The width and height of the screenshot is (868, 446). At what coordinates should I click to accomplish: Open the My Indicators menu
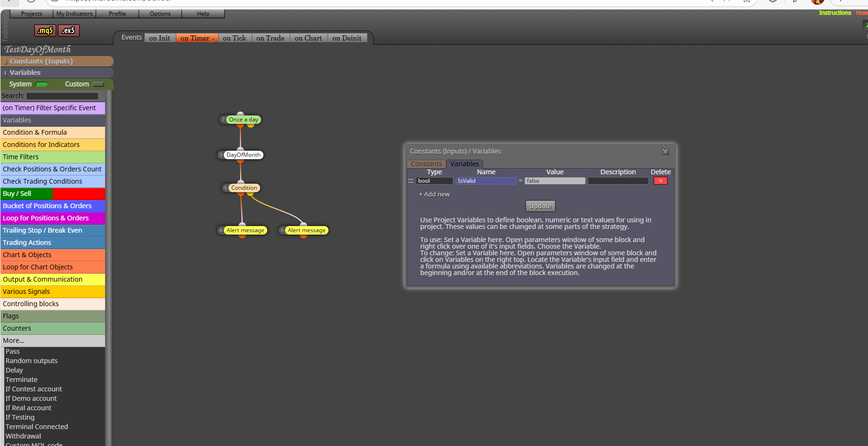click(x=74, y=14)
